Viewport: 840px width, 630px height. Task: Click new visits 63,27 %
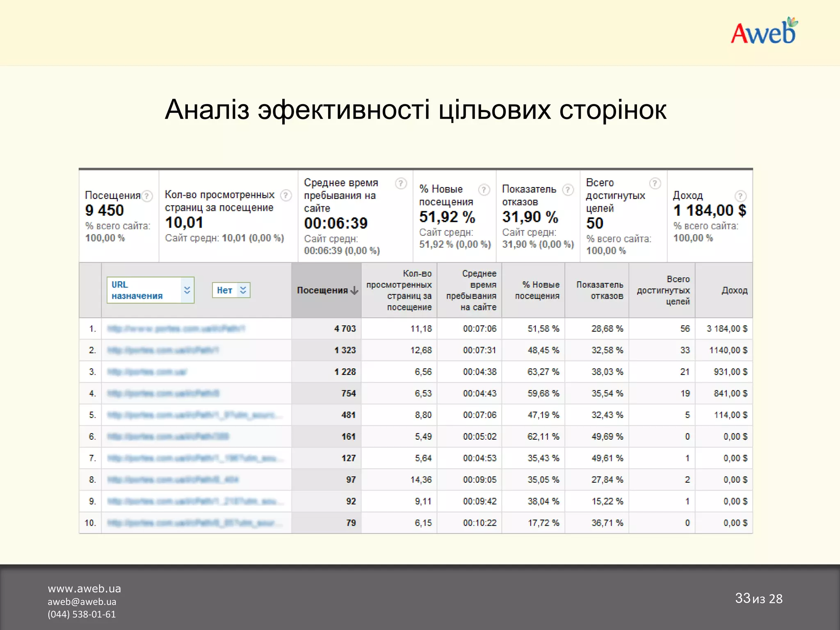pyautogui.click(x=543, y=372)
